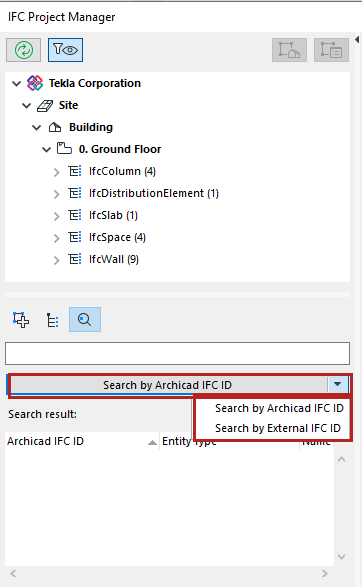Image resolution: width=362 pixels, height=587 pixels.
Task: Toggle the filter visibility eye button
Action: 66,50
